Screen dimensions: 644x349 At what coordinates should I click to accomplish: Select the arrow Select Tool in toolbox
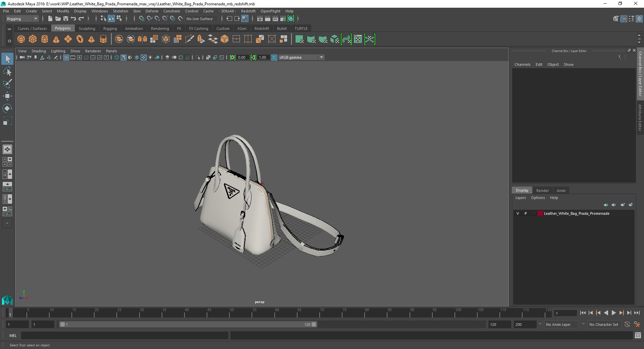pos(7,59)
